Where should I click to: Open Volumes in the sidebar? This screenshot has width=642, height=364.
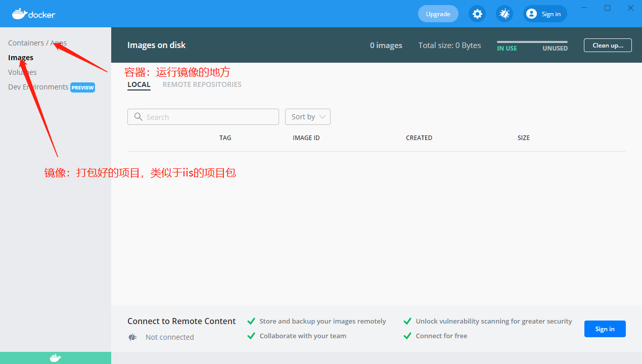tap(22, 72)
